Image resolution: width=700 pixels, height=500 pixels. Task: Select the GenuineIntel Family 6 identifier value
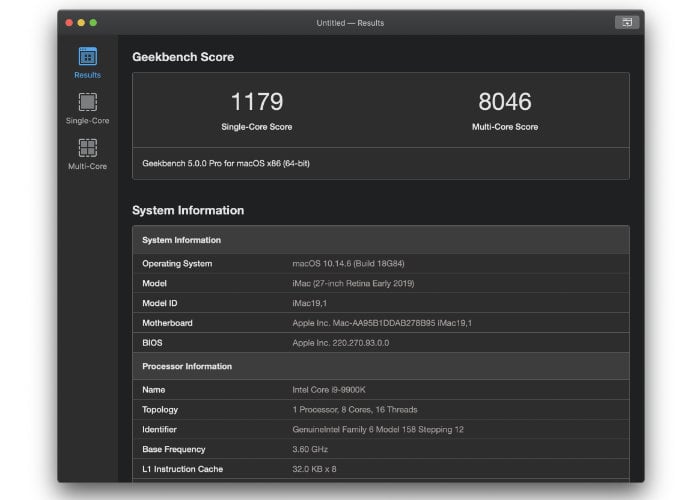[378, 429]
